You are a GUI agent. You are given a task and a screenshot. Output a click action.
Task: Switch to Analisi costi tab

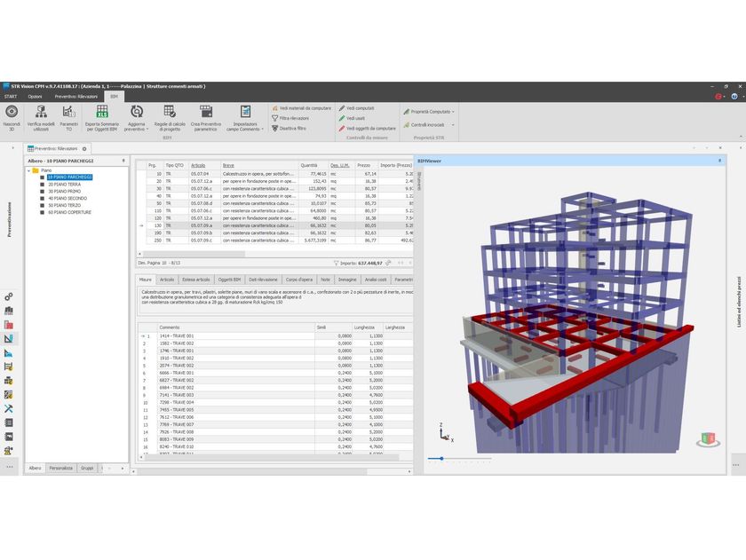[x=376, y=280]
